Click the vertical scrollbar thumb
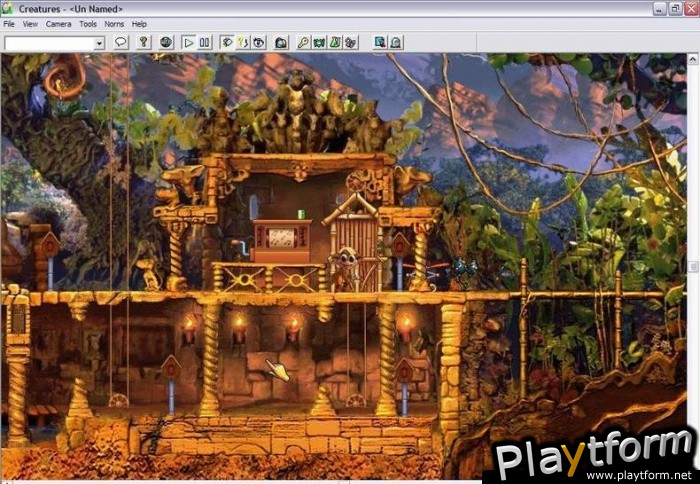This screenshot has width=700, height=484. (x=693, y=267)
